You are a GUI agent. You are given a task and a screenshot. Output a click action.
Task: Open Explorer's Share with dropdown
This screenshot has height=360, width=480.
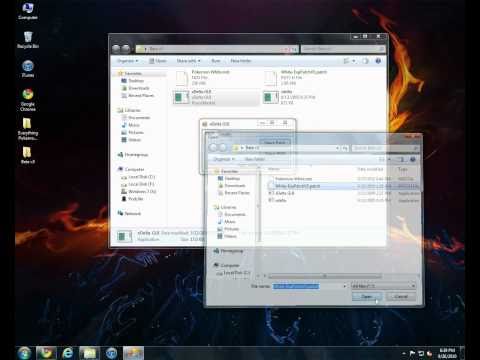coord(188,61)
